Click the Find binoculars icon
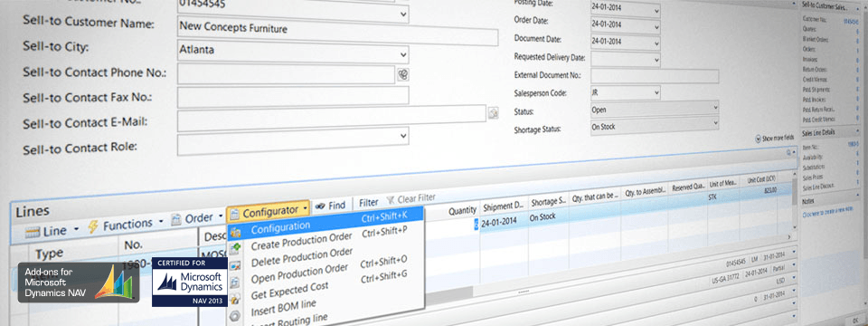The height and width of the screenshot is (326, 868). pyautogui.click(x=320, y=206)
